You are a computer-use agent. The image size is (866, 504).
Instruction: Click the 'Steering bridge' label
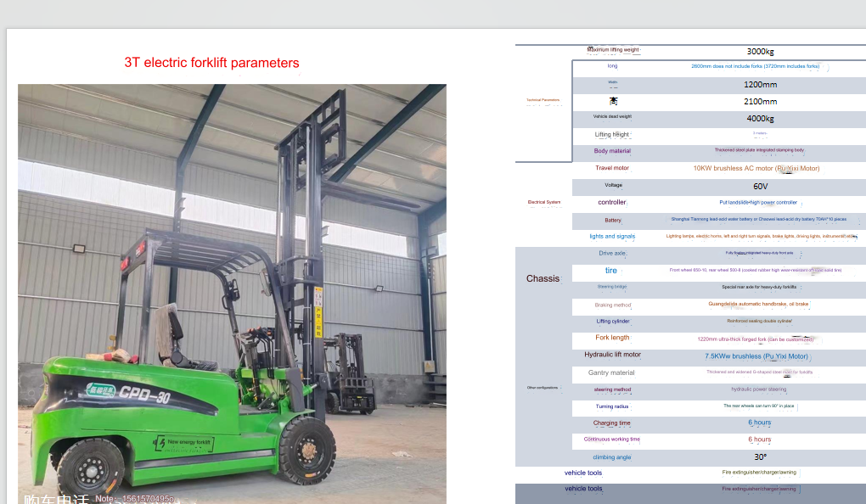pyautogui.click(x=612, y=287)
